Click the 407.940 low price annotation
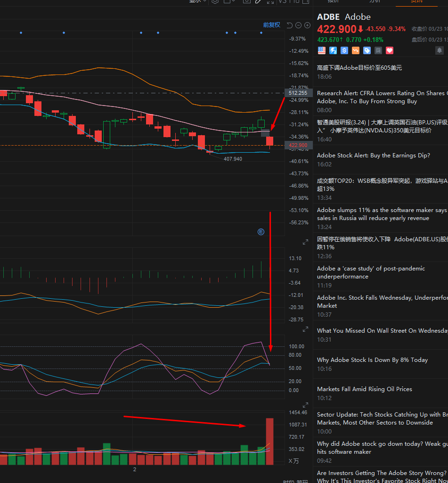 233,159
